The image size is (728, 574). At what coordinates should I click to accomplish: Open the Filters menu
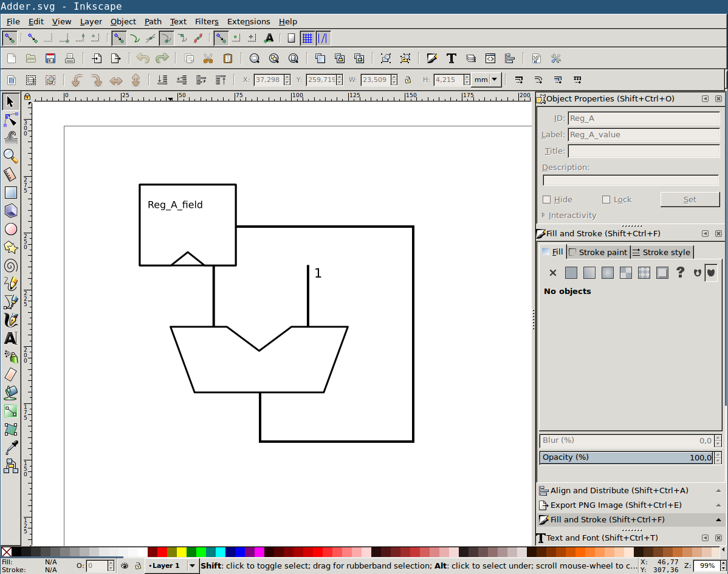[207, 21]
